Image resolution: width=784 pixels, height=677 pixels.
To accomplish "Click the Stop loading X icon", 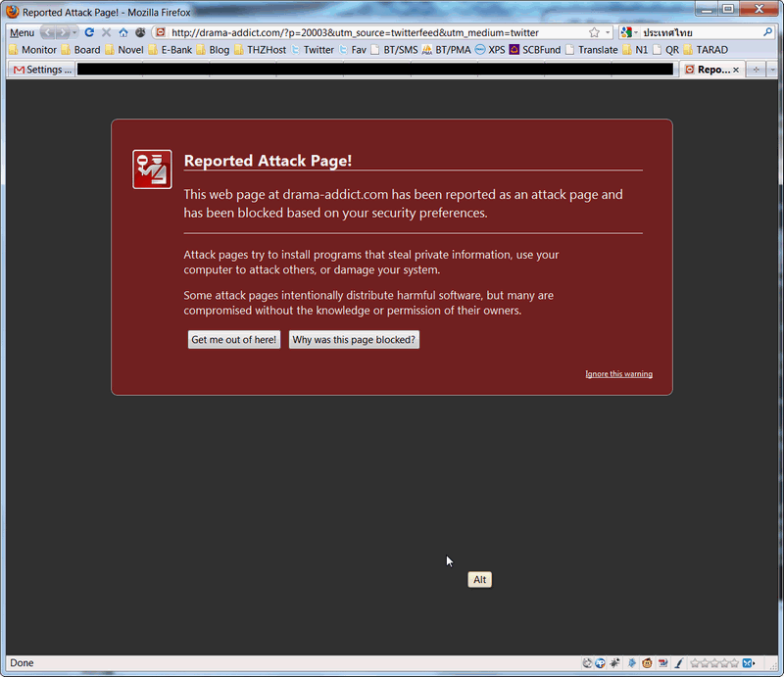I will 106,32.
